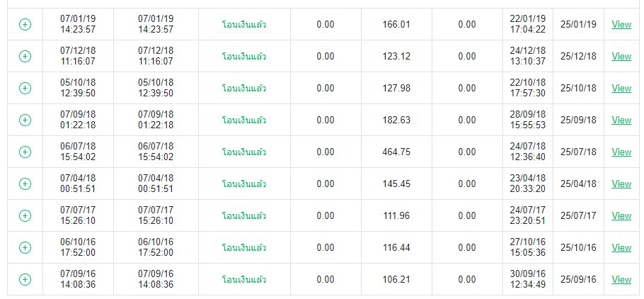
Task: Expand the 07/01/19 14:23:57 row
Action: (x=25, y=24)
